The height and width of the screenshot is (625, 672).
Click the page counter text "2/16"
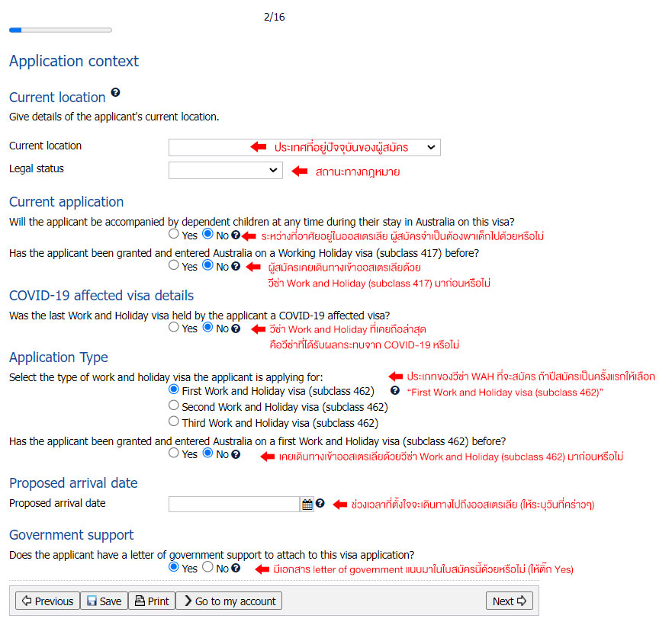(x=275, y=17)
